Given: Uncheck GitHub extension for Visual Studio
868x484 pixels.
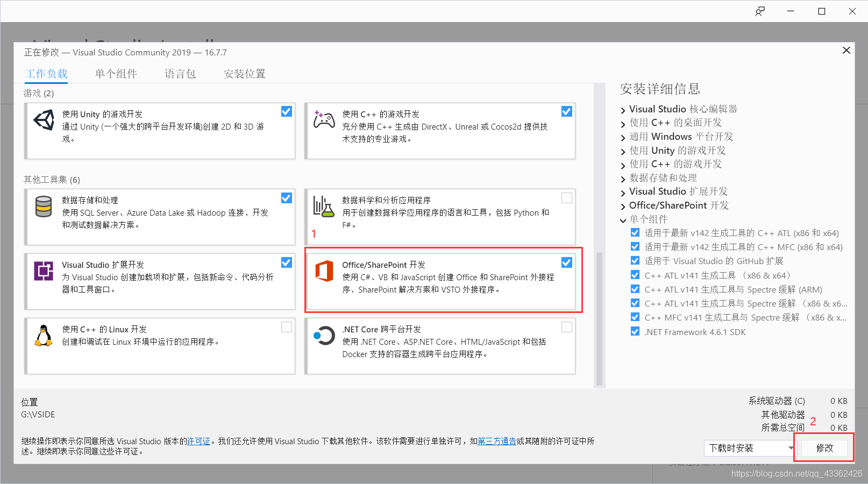Looking at the screenshot, I should pos(635,261).
